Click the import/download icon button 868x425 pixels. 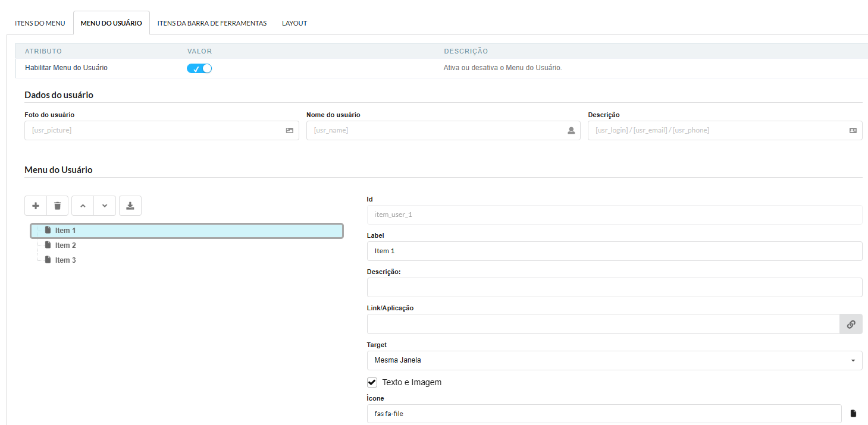pyautogui.click(x=130, y=206)
